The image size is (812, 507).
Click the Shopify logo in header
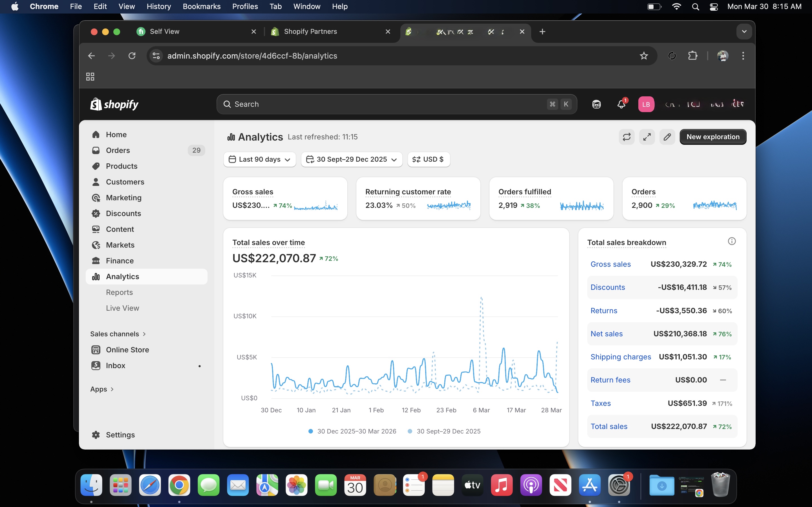[114, 104]
